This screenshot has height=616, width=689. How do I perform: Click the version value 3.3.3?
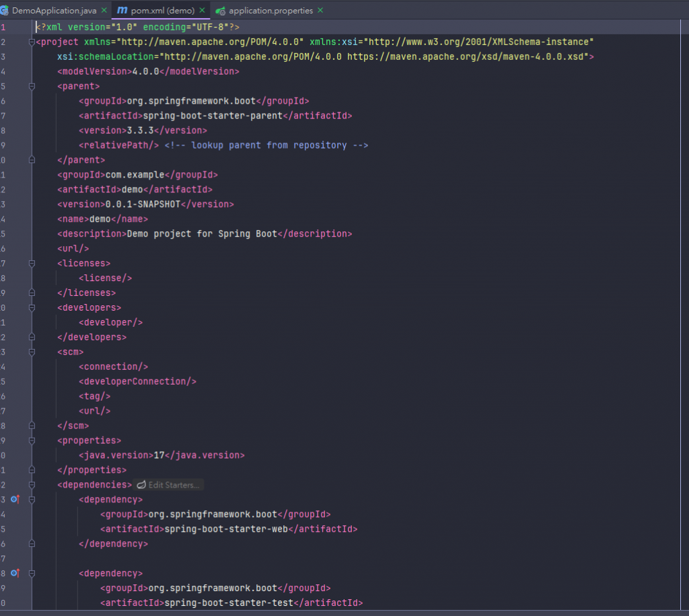[140, 130]
